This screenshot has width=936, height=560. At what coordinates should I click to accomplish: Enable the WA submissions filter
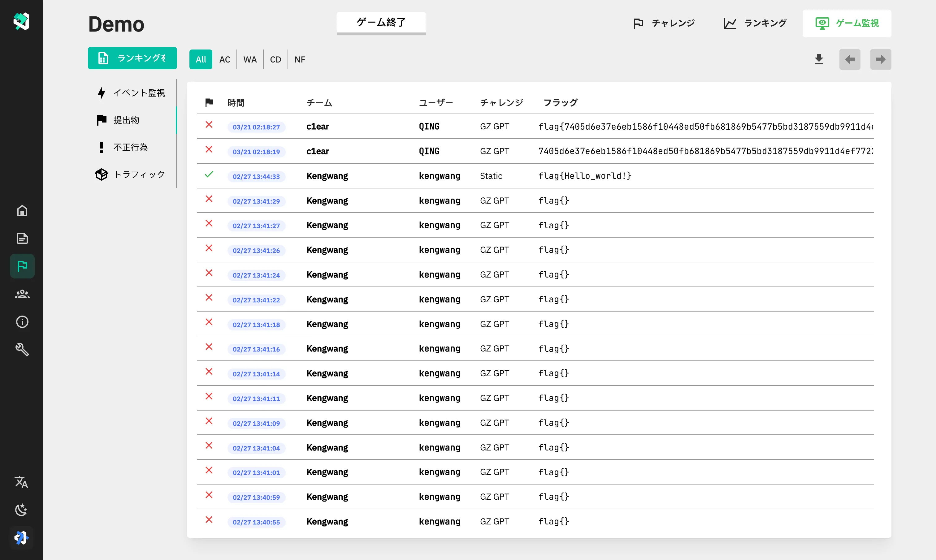tap(249, 59)
